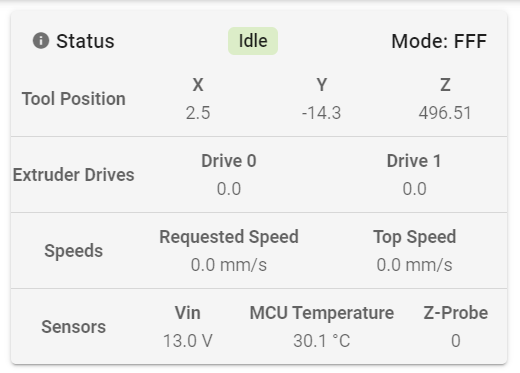Image resolution: width=520 pixels, height=373 pixels.
Task: Click the Vin reading 13.0 V
Action: pyautogui.click(x=188, y=341)
